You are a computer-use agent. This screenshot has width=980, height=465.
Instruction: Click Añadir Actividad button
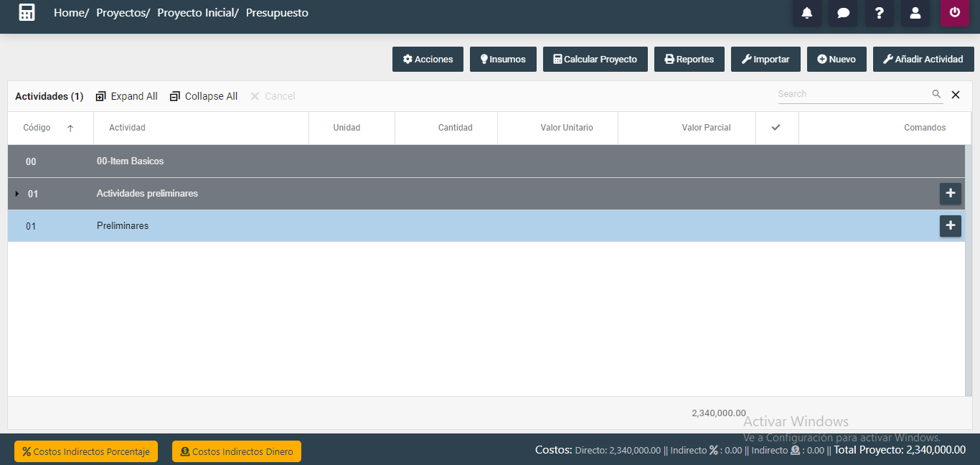tap(923, 59)
